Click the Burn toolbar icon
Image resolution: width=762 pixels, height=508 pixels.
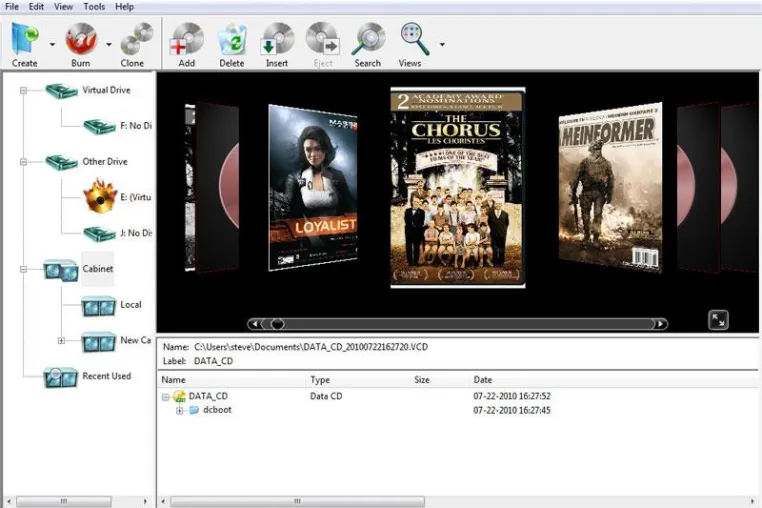pos(81,39)
